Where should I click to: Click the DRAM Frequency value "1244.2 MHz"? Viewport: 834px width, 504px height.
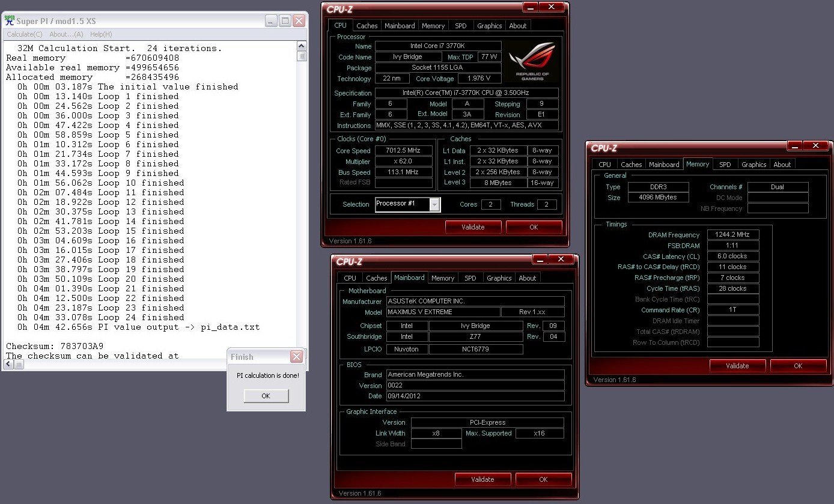tap(733, 235)
